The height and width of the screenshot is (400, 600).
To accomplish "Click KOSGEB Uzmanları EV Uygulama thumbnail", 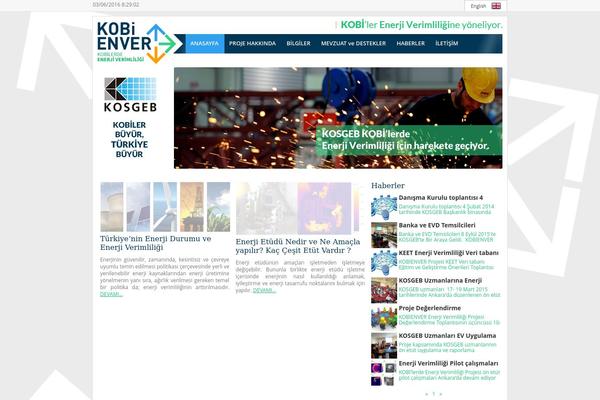I will pos(384,345).
